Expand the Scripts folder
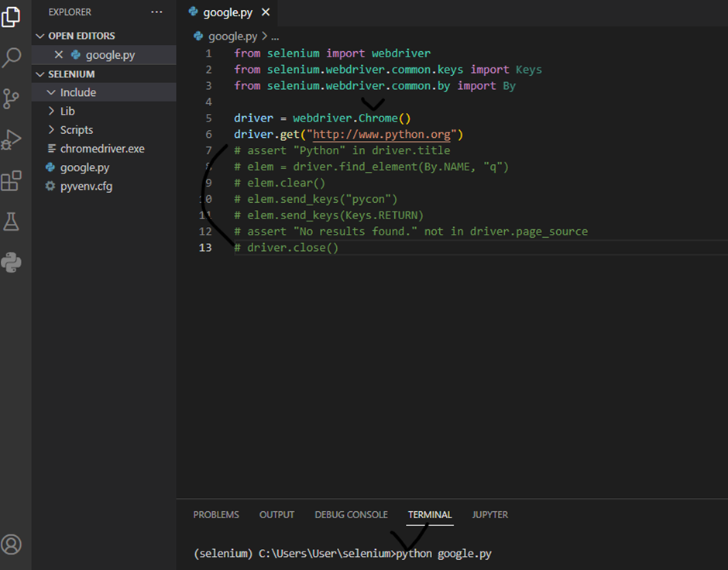The height and width of the screenshot is (570, 728). [51, 130]
